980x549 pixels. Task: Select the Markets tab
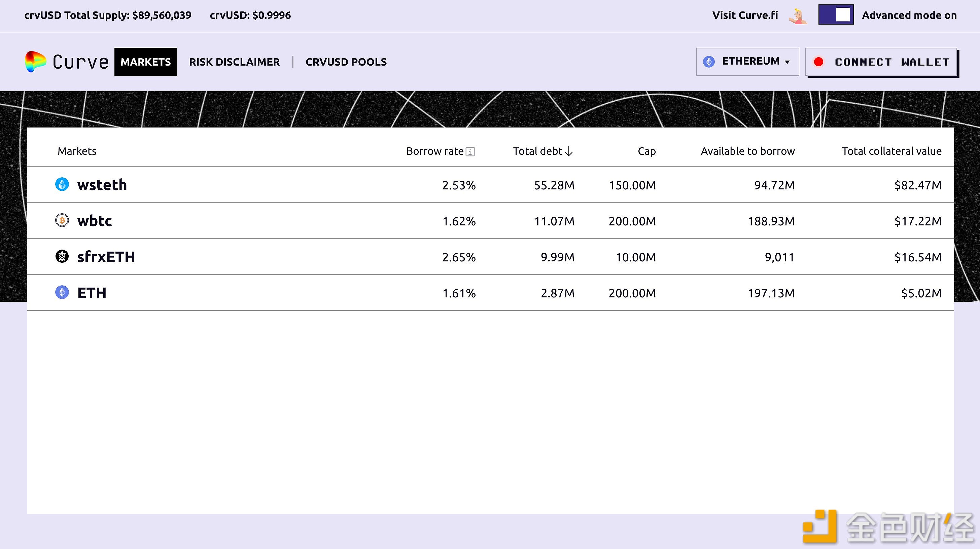tap(146, 62)
